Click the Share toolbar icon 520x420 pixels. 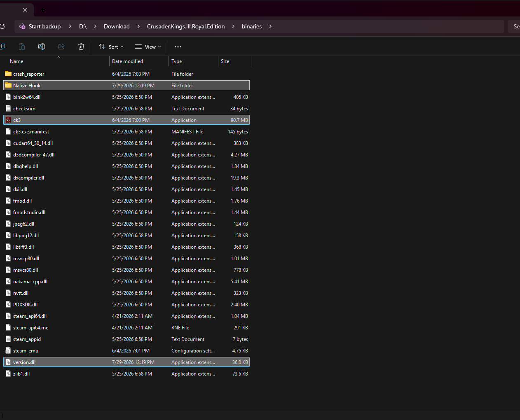coord(61,47)
